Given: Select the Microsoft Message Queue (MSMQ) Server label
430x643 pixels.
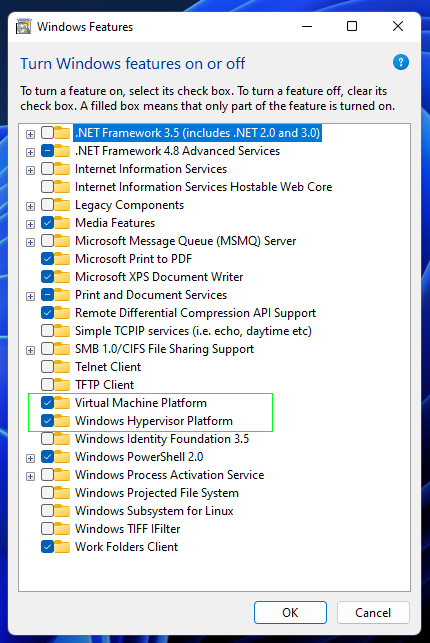Looking at the screenshot, I should click(x=185, y=241).
